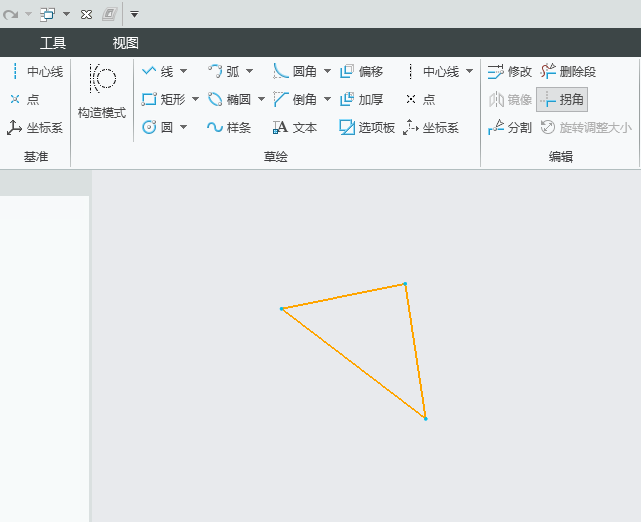
Task: Select the 圆角 fillet tool
Action: pyautogui.click(x=295, y=72)
